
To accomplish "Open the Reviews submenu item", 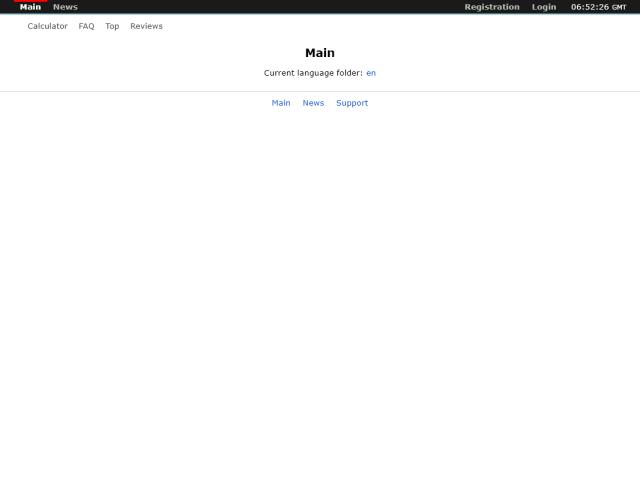I will click(146, 26).
